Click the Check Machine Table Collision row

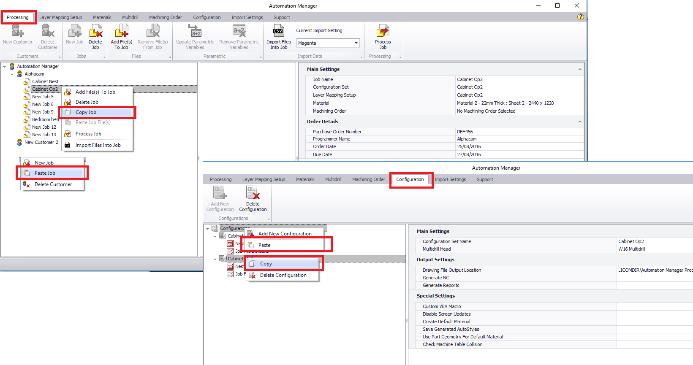(554, 344)
